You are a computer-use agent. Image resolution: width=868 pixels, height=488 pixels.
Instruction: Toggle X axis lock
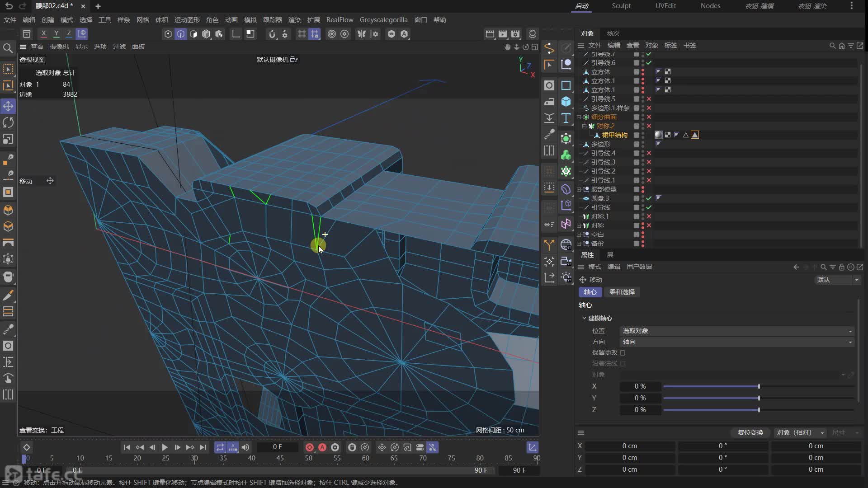(x=43, y=33)
